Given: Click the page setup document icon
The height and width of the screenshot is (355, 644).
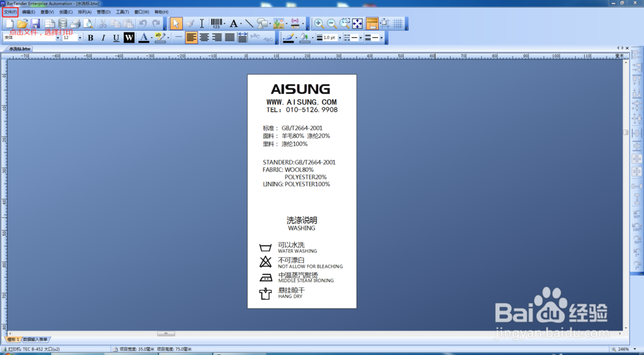Looking at the screenshot, I should (x=50, y=23).
